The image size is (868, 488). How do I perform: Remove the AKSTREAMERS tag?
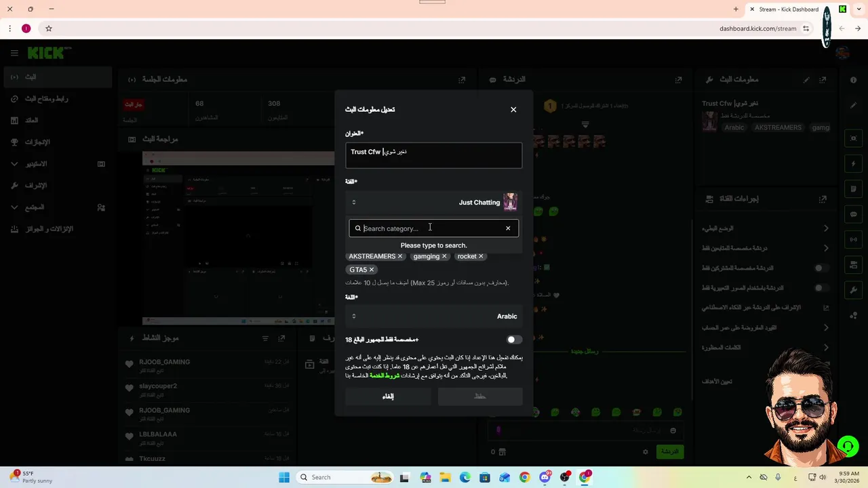click(x=400, y=256)
